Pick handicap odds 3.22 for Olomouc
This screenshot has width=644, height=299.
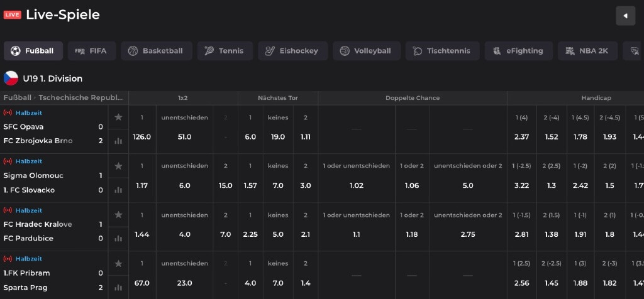521,178
